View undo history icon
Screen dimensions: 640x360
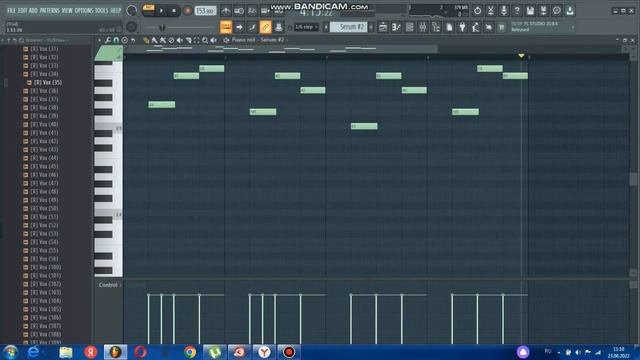pyautogui.click(x=477, y=11)
